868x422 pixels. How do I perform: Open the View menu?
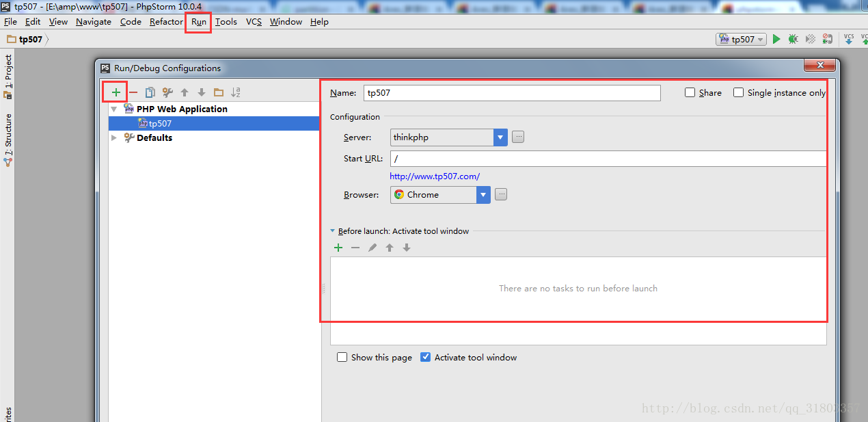coord(58,21)
